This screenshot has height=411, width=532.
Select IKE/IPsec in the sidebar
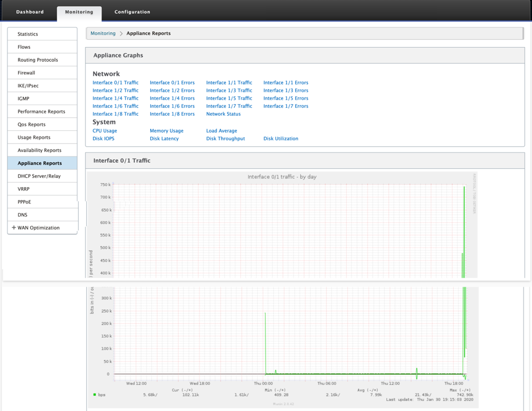click(42, 86)
